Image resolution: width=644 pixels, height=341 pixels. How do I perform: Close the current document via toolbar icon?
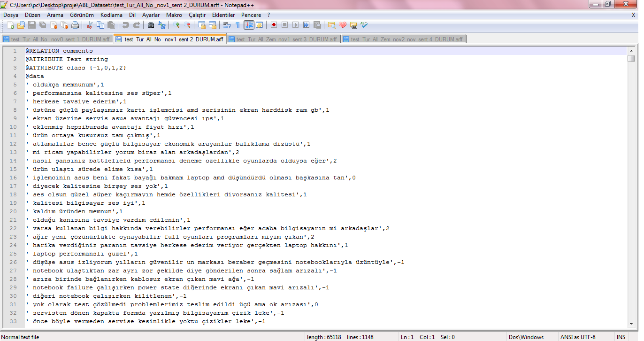pos(54,25)
